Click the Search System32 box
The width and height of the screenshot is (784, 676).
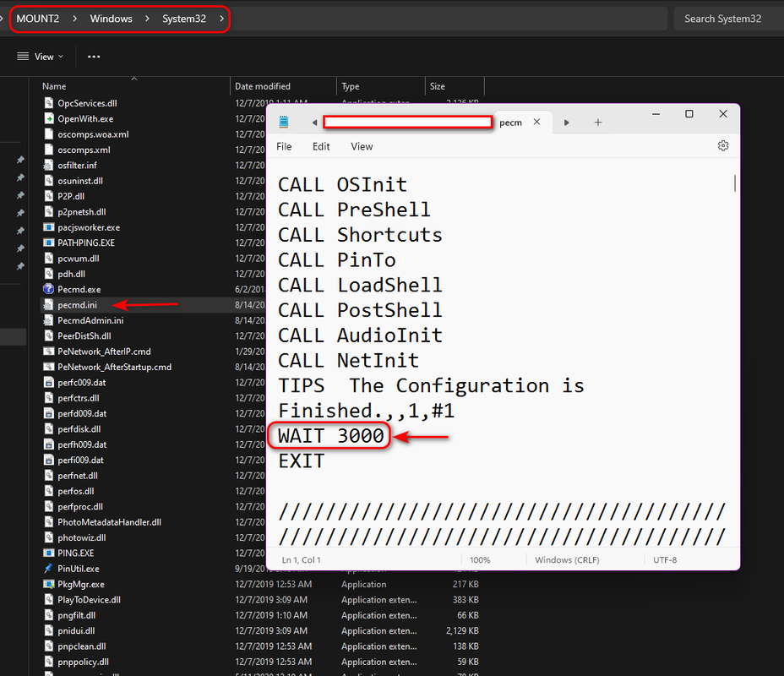click(x=728, y=19)
